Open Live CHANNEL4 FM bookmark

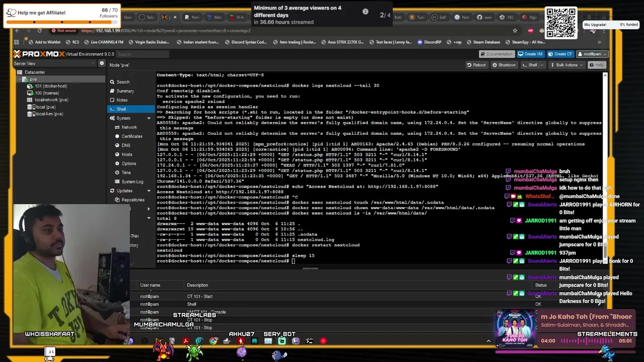[103, 42]
